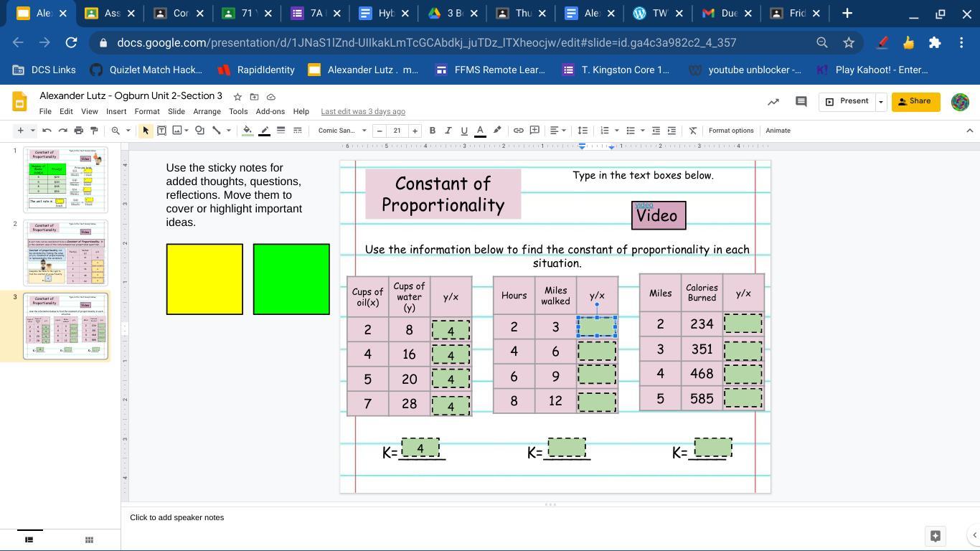
Task: Toggle Bold formatting
Action: coord(432,131)
